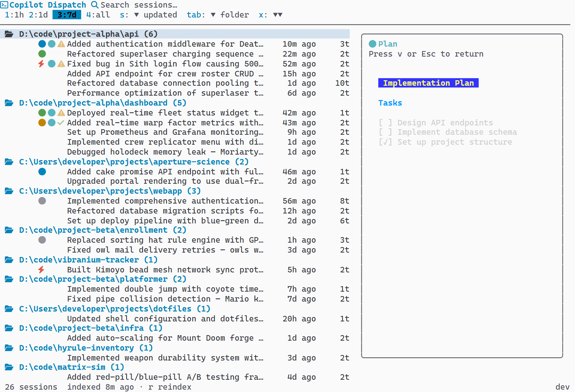Click lightning bolt icon on Kimoyo bead session
Screen dimensions: 575x392
pos(41,270)
